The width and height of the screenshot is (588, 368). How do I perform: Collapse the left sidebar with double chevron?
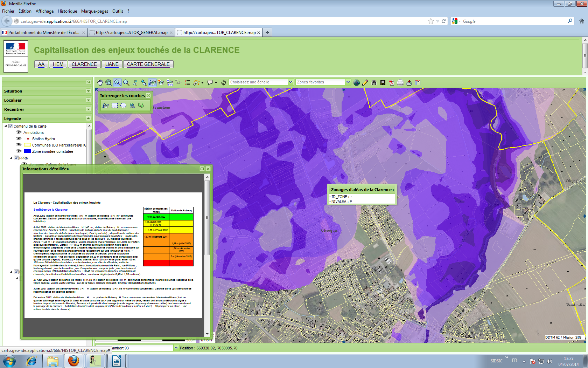pos(89,82)
